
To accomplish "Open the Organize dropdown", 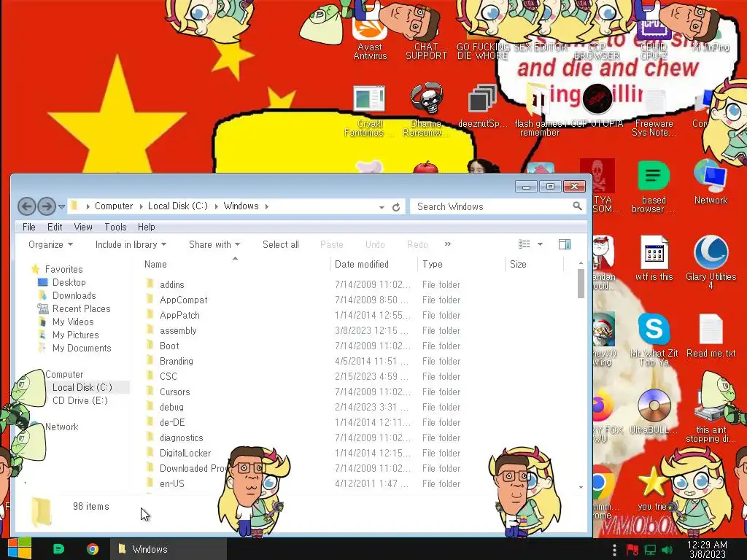I will pos(50,244).
